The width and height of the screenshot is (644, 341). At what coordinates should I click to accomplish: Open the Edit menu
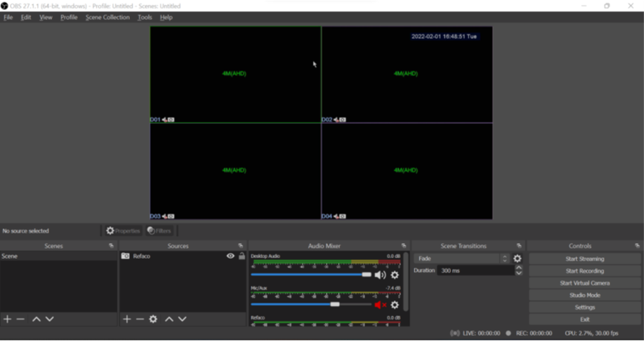pyautogui.click(x=26, y=17)
